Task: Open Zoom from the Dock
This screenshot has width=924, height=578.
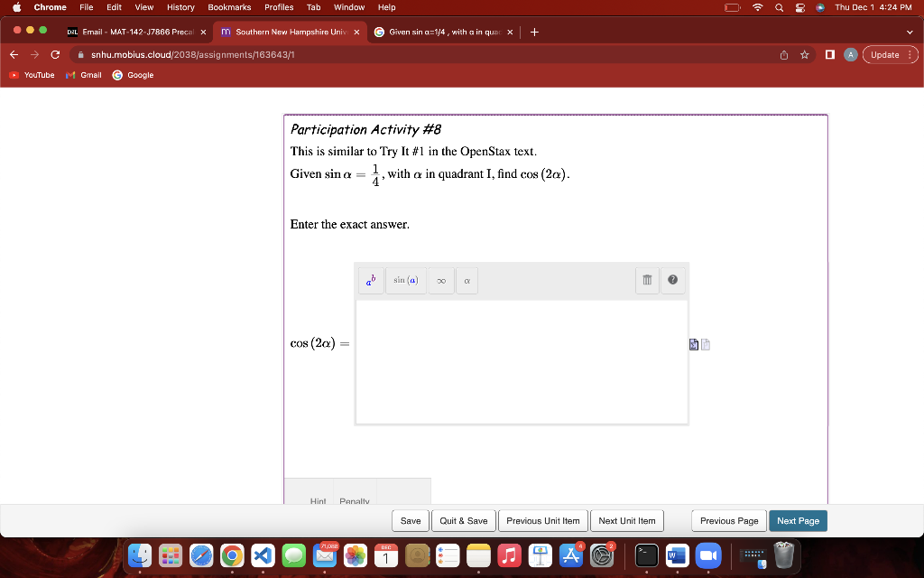Action: (708, 555)
